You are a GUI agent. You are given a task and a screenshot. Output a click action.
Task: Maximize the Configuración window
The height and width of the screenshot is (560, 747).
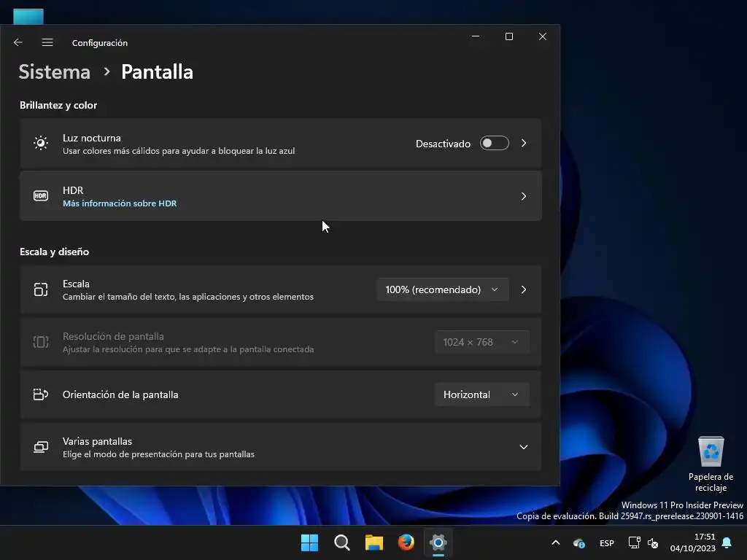pyautogui.click(x=508, y=36)
